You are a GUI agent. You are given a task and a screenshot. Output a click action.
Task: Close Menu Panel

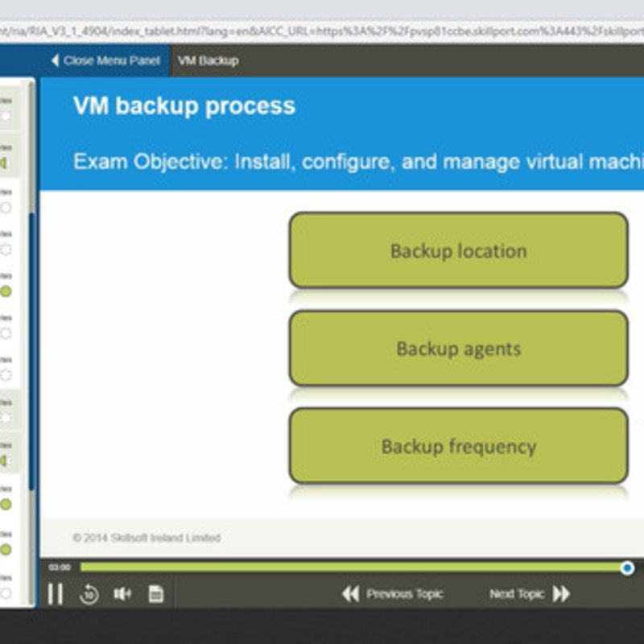tap(106, 61)
